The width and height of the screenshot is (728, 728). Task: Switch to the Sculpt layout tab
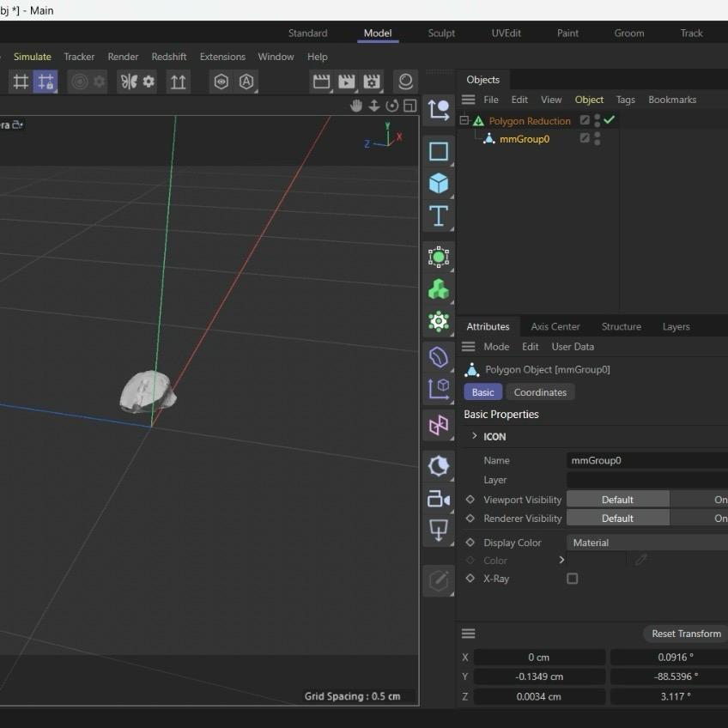point(441,33)
